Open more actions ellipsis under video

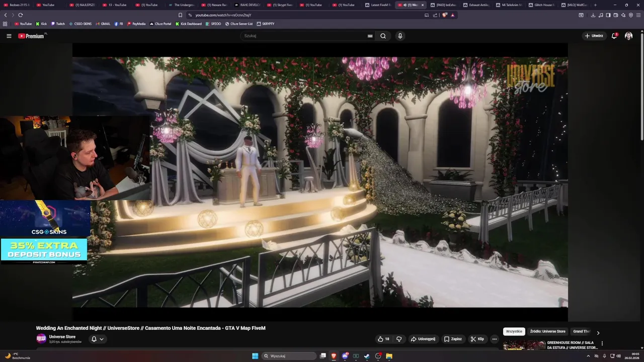point(494,339)
